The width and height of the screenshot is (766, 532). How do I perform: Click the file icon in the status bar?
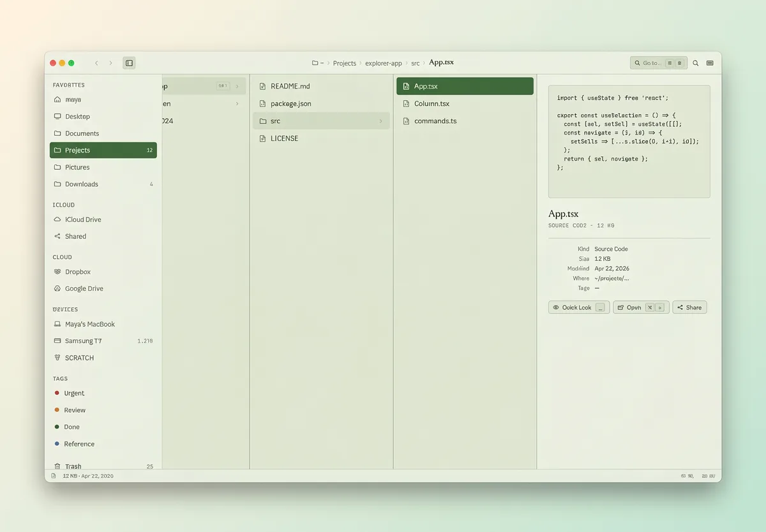click(54, 476)
